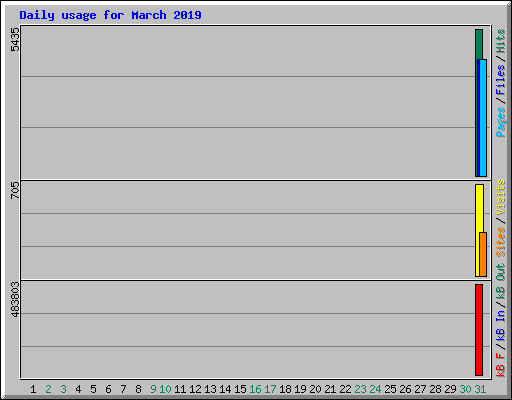Click the 5435 axis value
Screen dimensions: 512x400
15,39
